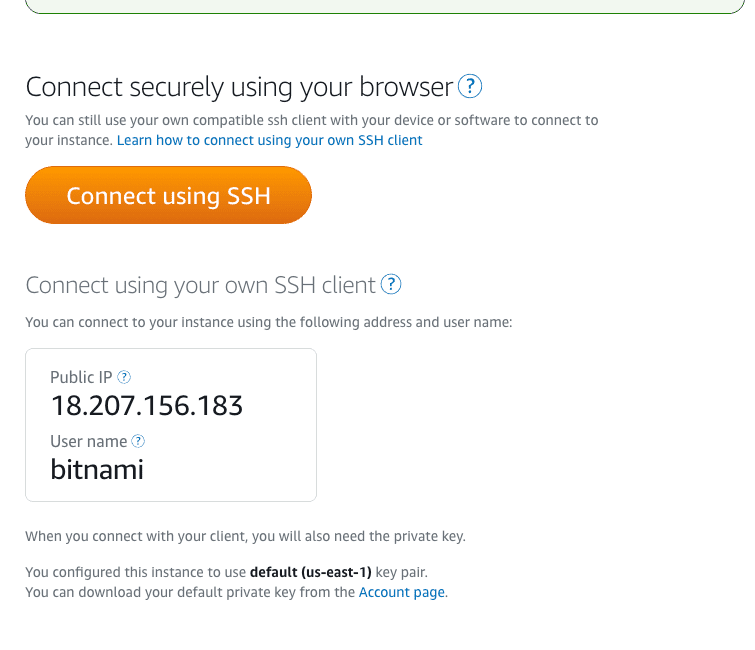Open Learn how to connect using SSH client link
The width and height of the screenshot is (755, 650).
pos(269,140)
